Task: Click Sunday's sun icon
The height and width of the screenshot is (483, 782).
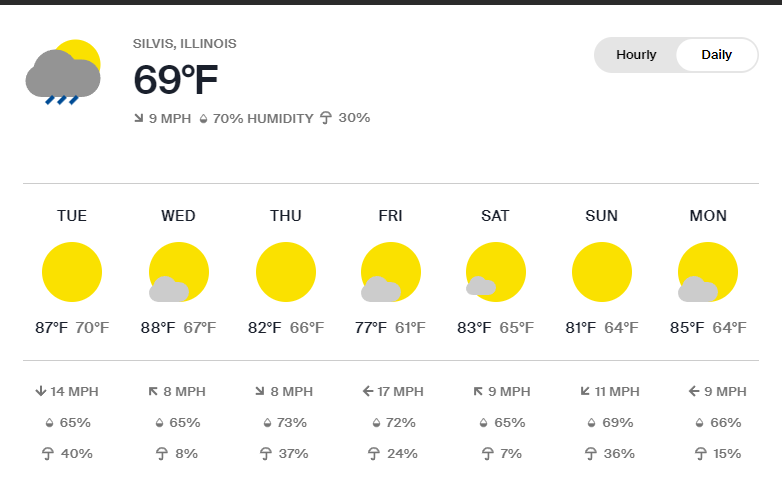Action: tap(601, 273)
